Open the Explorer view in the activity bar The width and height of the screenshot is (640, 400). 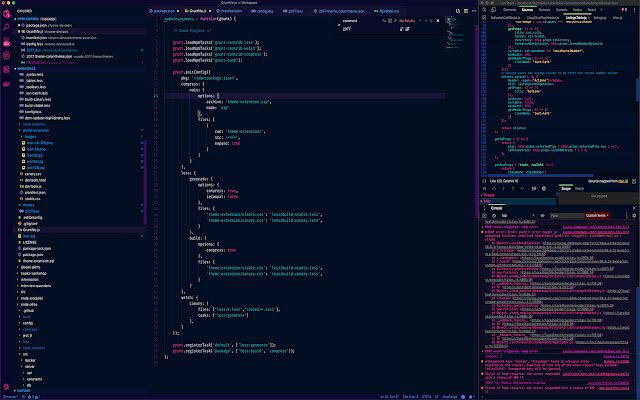(6, 14)
